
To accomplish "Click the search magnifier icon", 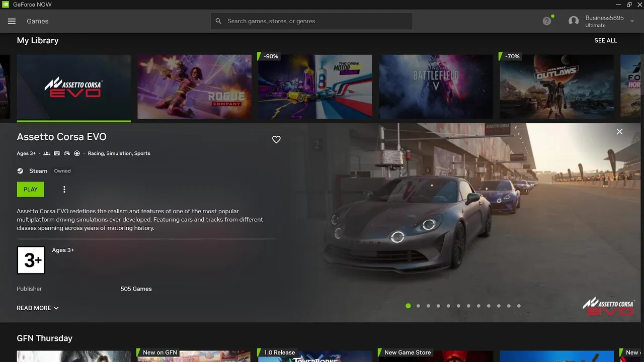I will [x=218, y=21].
